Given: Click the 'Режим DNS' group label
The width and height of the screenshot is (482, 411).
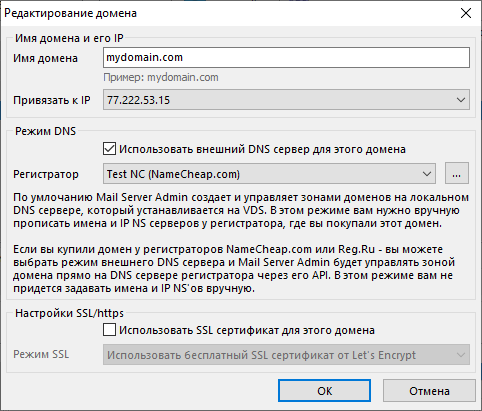Looking at the screenshot, I should click(x=46, y=131).
